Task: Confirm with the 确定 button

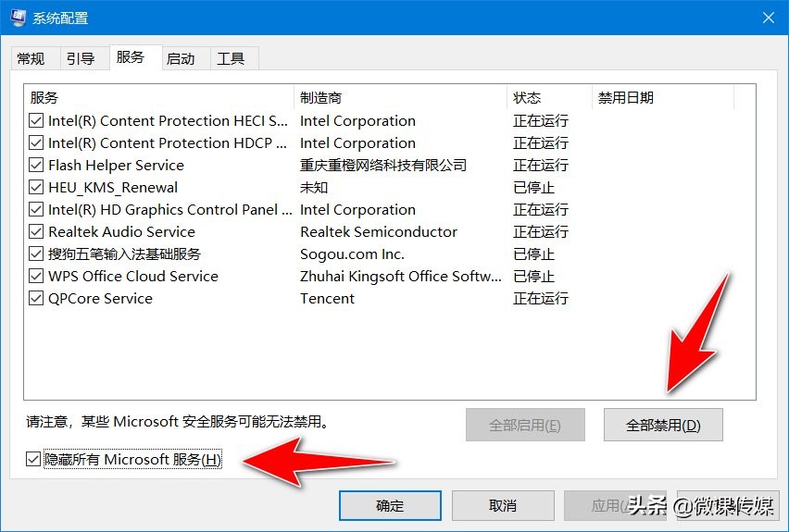Action: coord(390,505)
